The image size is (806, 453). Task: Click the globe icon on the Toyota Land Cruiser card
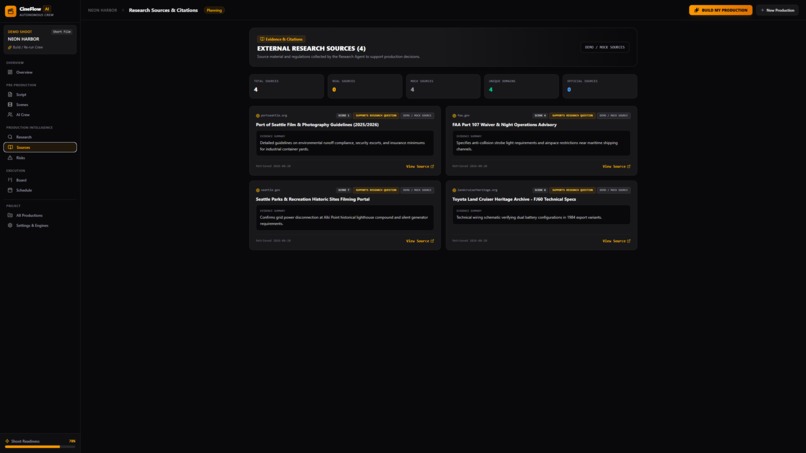[x=454, y=190]
